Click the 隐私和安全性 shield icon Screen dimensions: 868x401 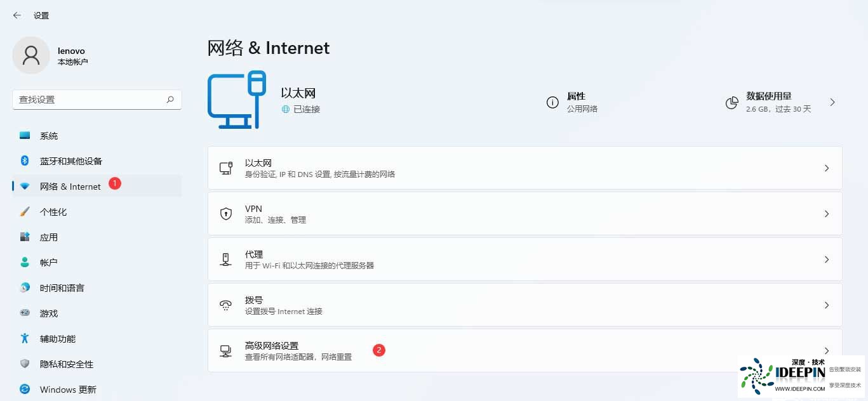(25, 364)
